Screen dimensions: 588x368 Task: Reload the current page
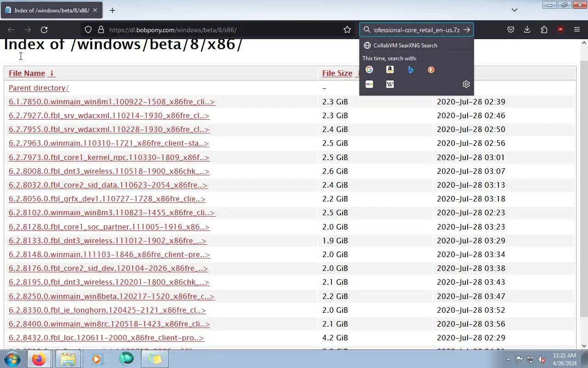coord(44,30)
